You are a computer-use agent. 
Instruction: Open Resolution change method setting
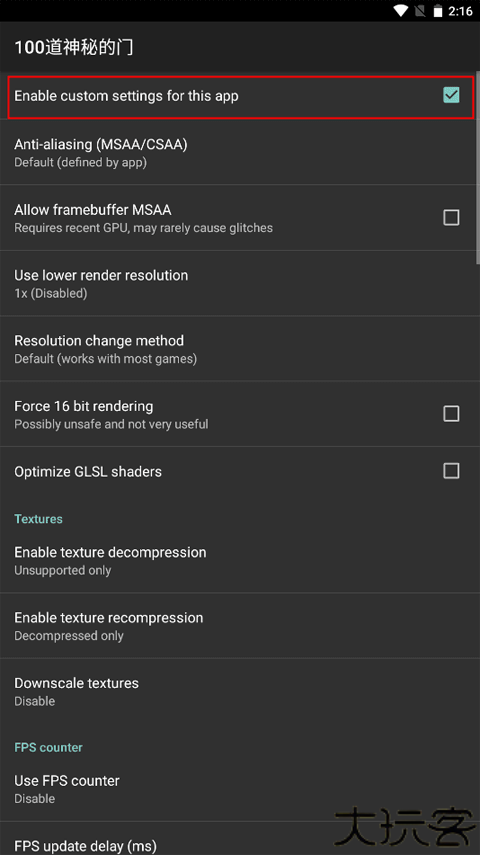238,348
